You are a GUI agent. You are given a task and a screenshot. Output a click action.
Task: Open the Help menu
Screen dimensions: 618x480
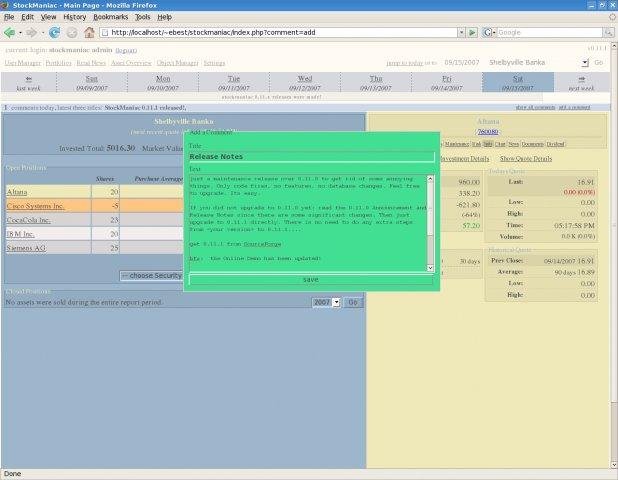(164, 17)
